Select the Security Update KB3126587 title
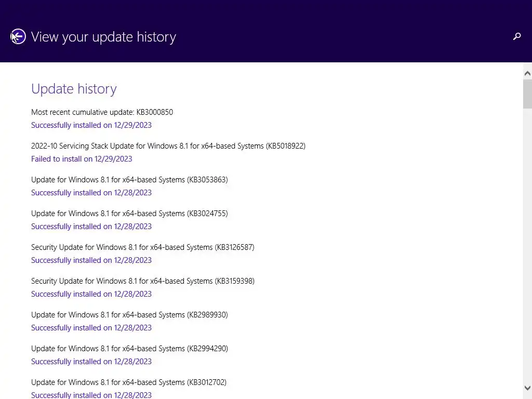The width and height of the screenshot is (532, 399). [x=143, y=247]
